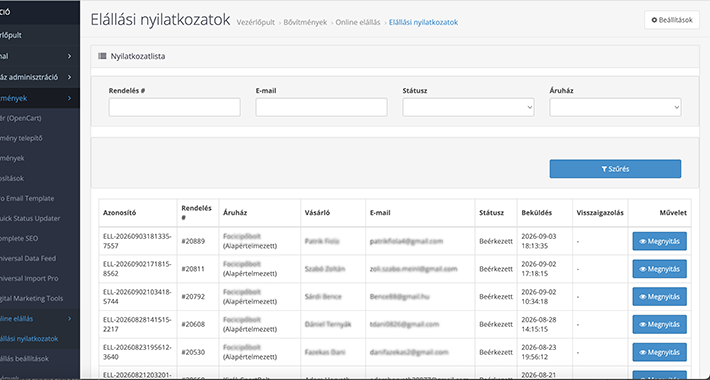Open Digital Marketing Tools in the sidebar

32,298
